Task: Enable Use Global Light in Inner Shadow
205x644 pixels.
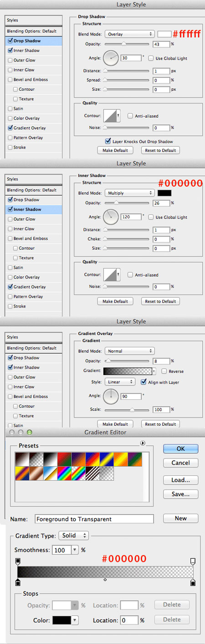Action: click(151, 217)
